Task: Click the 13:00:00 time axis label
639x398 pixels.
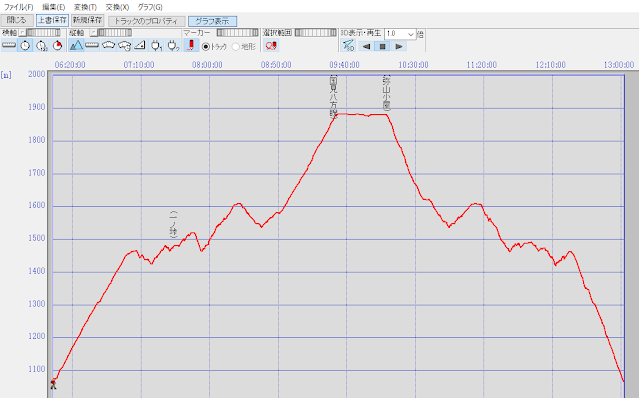Action: tap(619, 65)
